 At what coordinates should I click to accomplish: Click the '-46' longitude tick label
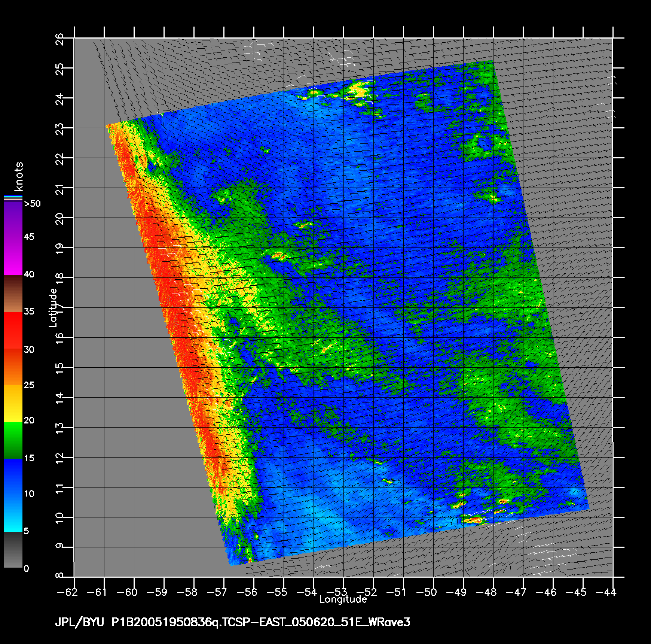click(x=546, y=592)
